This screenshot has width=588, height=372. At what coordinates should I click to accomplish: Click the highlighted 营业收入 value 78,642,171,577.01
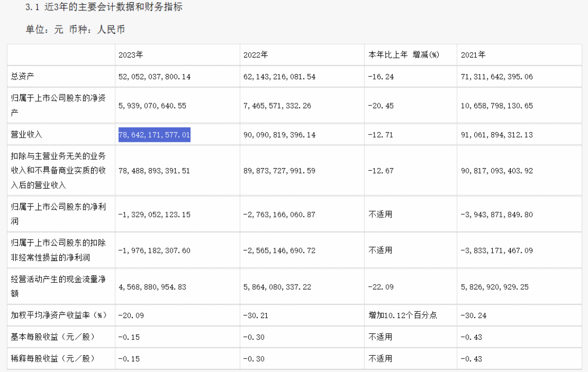point(154,134)
